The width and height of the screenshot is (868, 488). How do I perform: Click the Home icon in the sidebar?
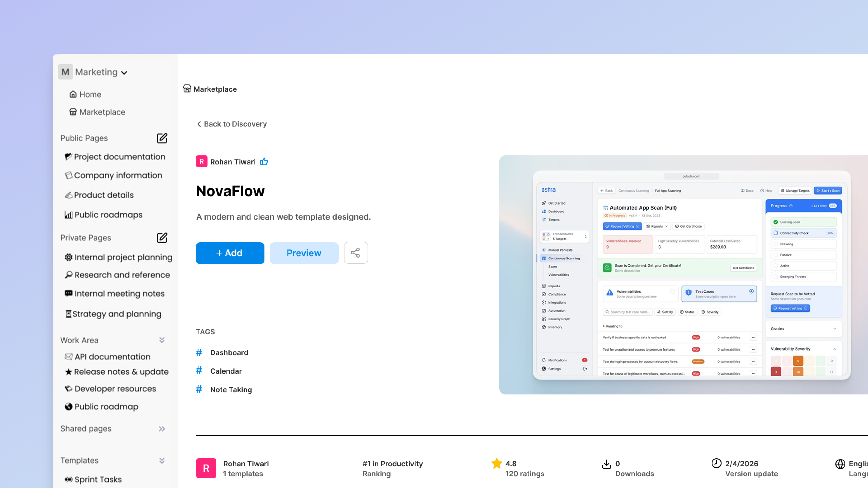[73, 94]
